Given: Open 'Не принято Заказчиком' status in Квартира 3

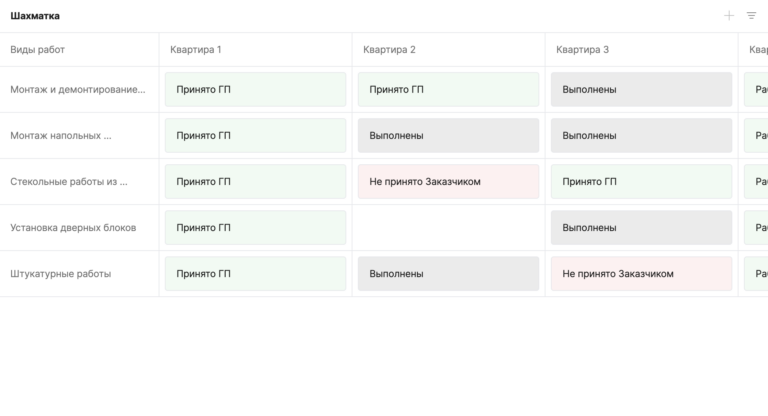Looking at the screenshot, I should [x=641, y=274].
